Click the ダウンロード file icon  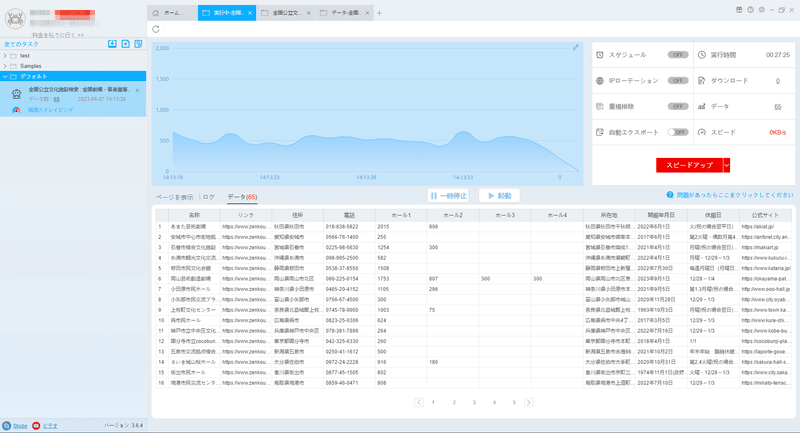click(702, 81)
